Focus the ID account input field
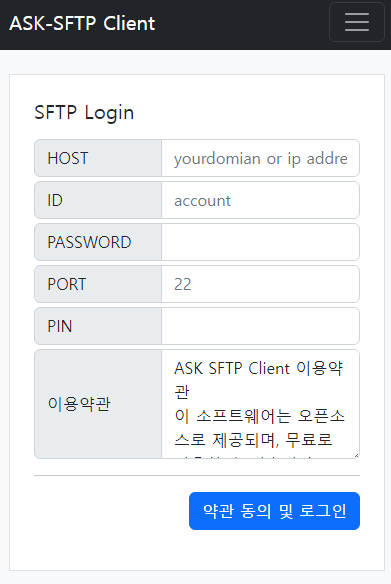Screen dimensions: 391x584 [x=260, y=200]
